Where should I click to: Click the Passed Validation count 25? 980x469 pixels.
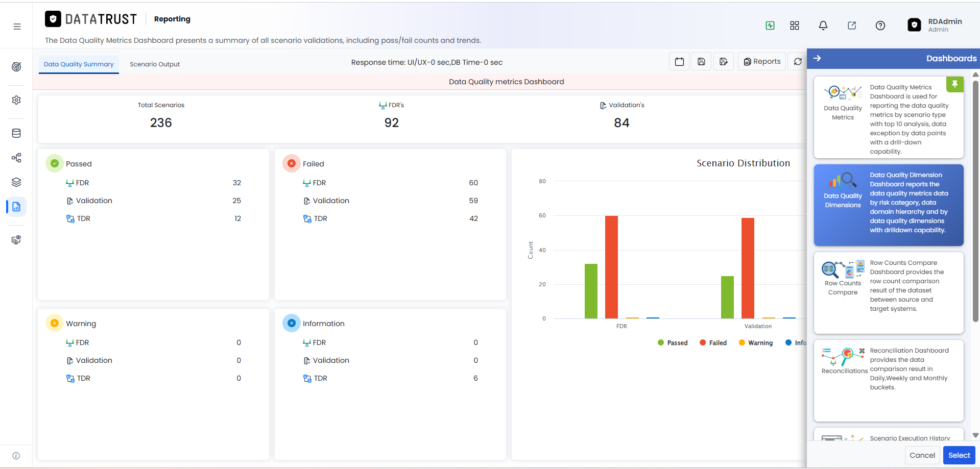237,201
